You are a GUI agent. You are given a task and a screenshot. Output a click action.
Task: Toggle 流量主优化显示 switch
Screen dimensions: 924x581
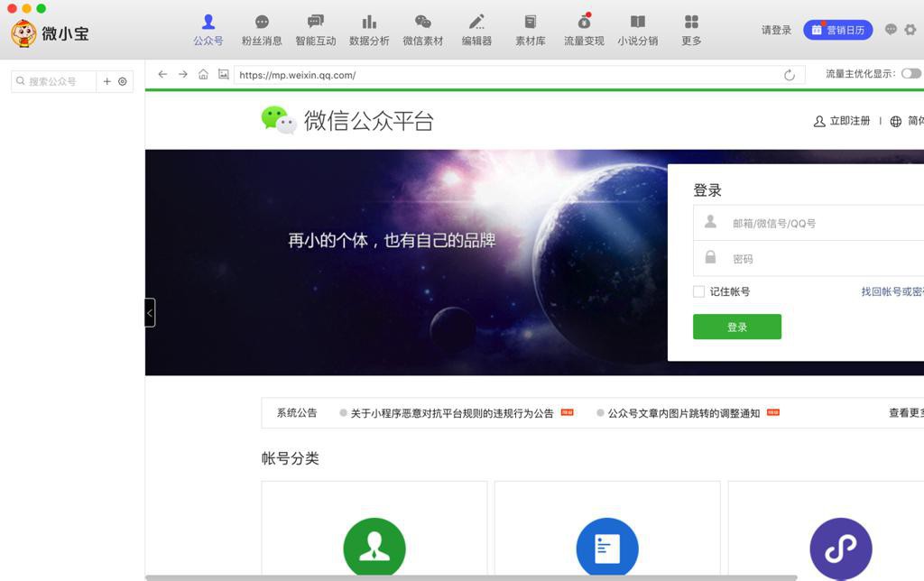(911, 74)
